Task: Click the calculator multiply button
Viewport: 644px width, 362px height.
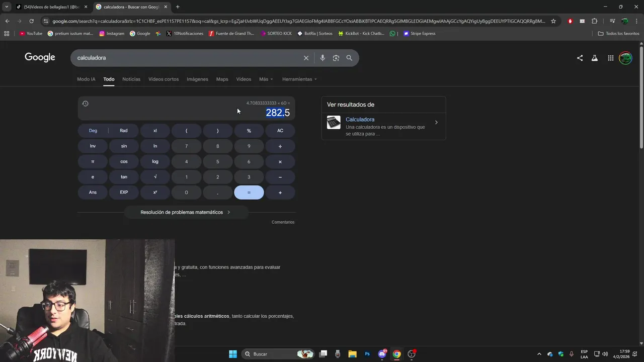Action: (280, 162)
